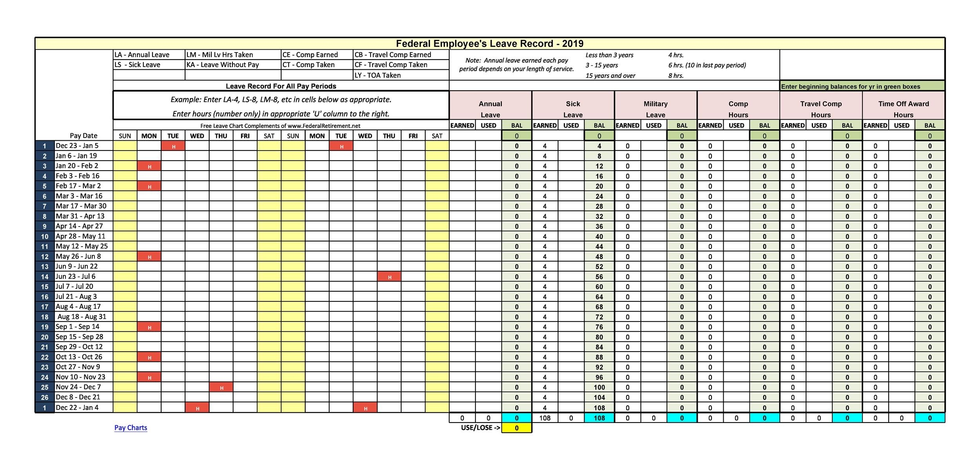
Task: Click the cyan Comp Hours BAL total
Action: [765, 418]
